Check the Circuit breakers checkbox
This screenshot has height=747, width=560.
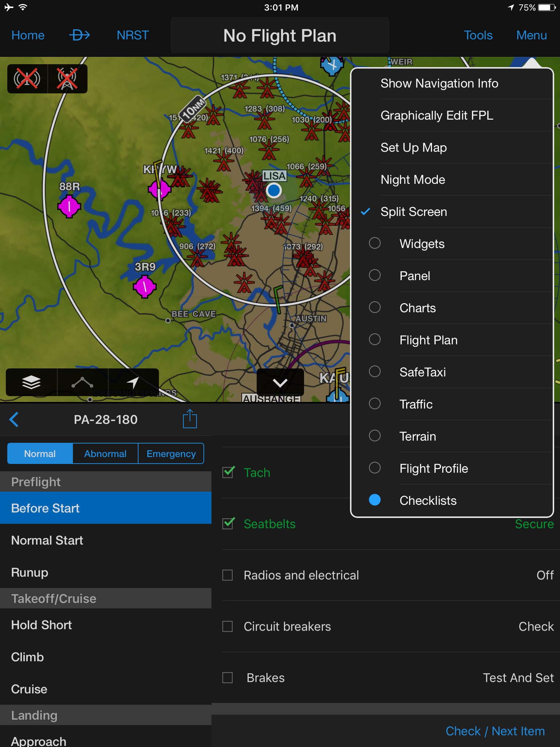click(228, 626)
